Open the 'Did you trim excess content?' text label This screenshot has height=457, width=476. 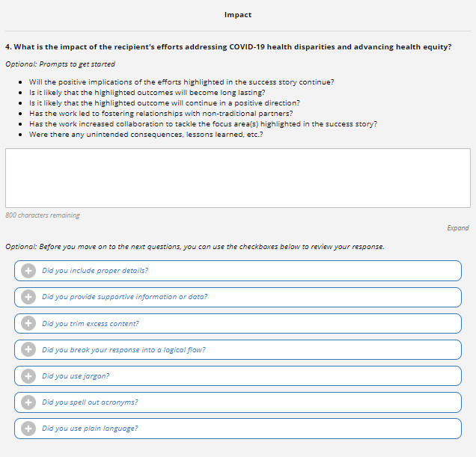(x=91, y=324)
